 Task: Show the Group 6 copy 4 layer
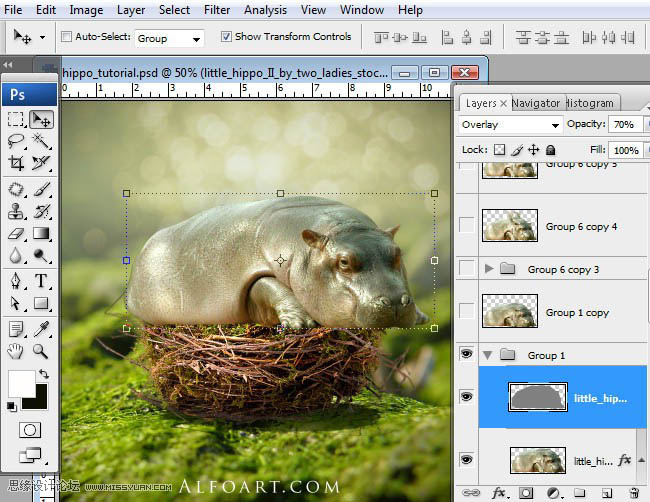coord(466,226)
